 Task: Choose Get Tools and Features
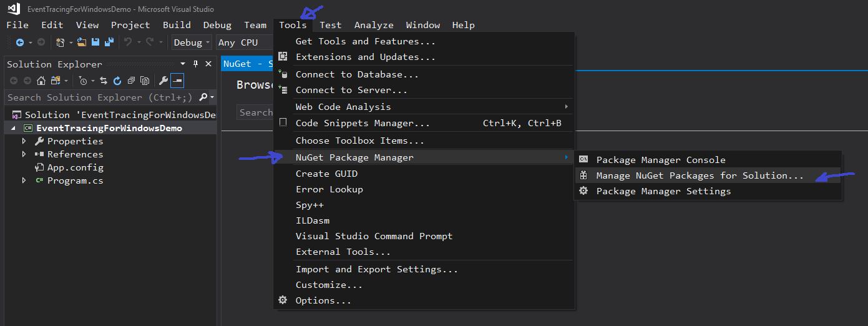point(424,41)
